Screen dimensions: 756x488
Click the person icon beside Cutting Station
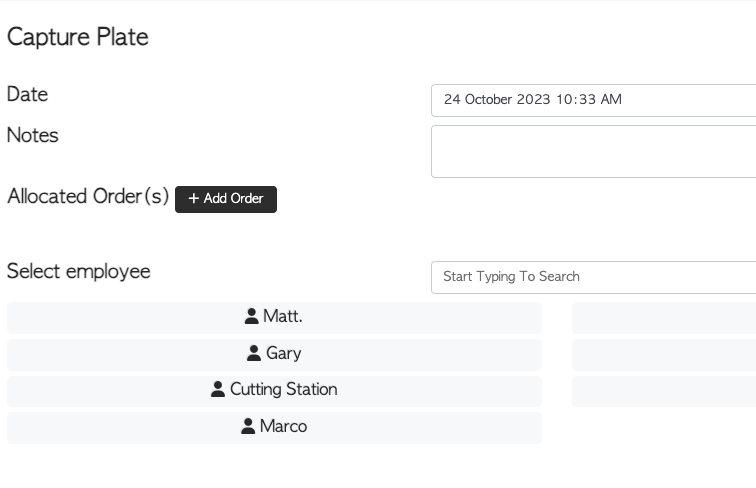pos(218,390)
